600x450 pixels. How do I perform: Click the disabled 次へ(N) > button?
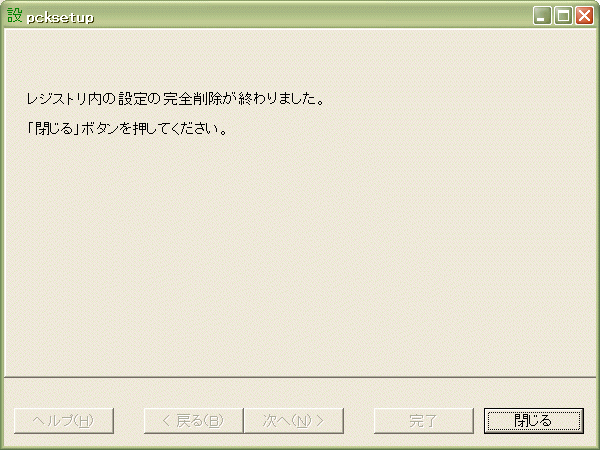click(293, 421)
